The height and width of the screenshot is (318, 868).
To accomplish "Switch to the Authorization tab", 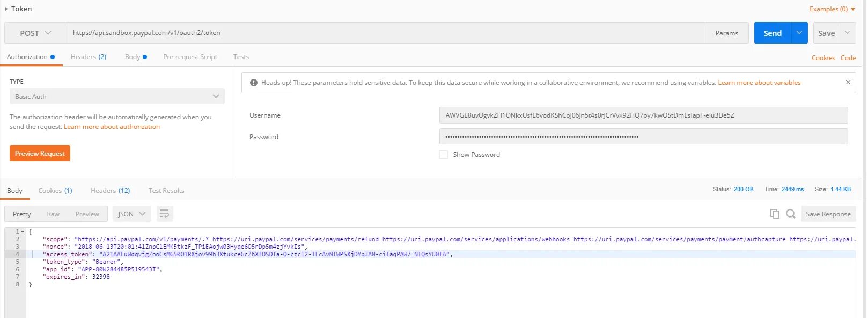I will tap(31, 56).
